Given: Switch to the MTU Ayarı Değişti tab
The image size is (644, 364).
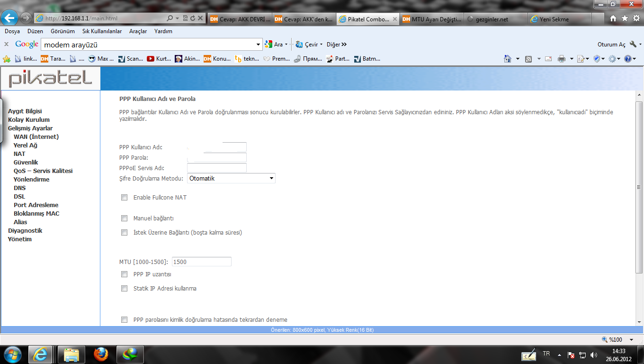Looking at the screenshot, I should tap(431, 19).
